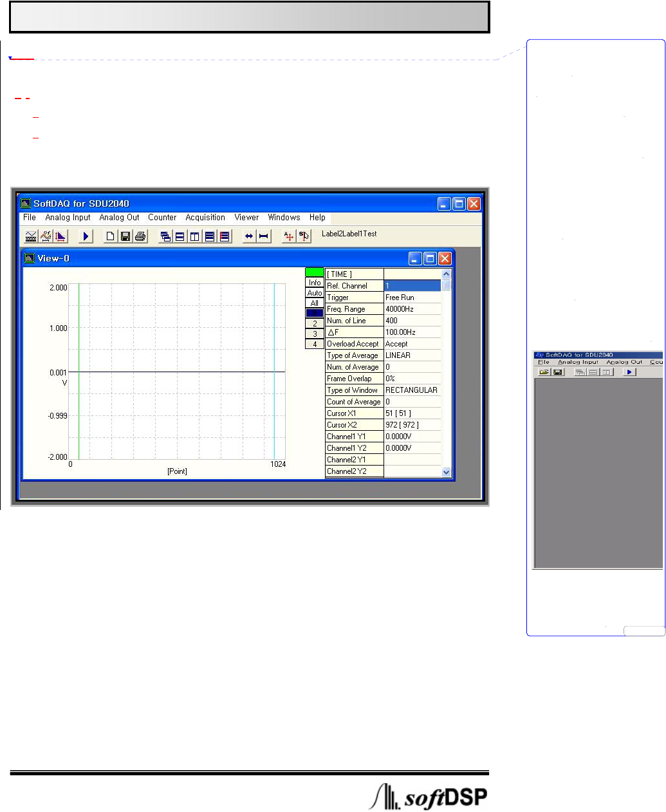This screenshot has width=666, height=812.
Task: Select the 'A' crosshair cursor tool
Action: pos(289,236)
